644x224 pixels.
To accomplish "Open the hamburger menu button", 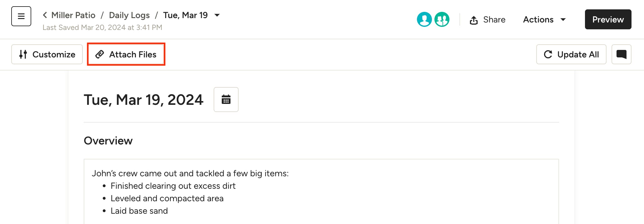I will pos(21,16).
